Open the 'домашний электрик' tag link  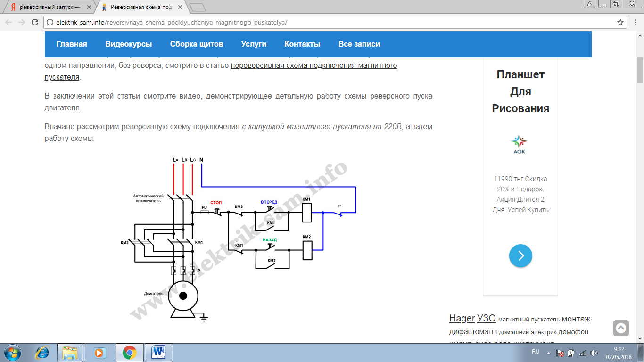click(x=528, y=332)
